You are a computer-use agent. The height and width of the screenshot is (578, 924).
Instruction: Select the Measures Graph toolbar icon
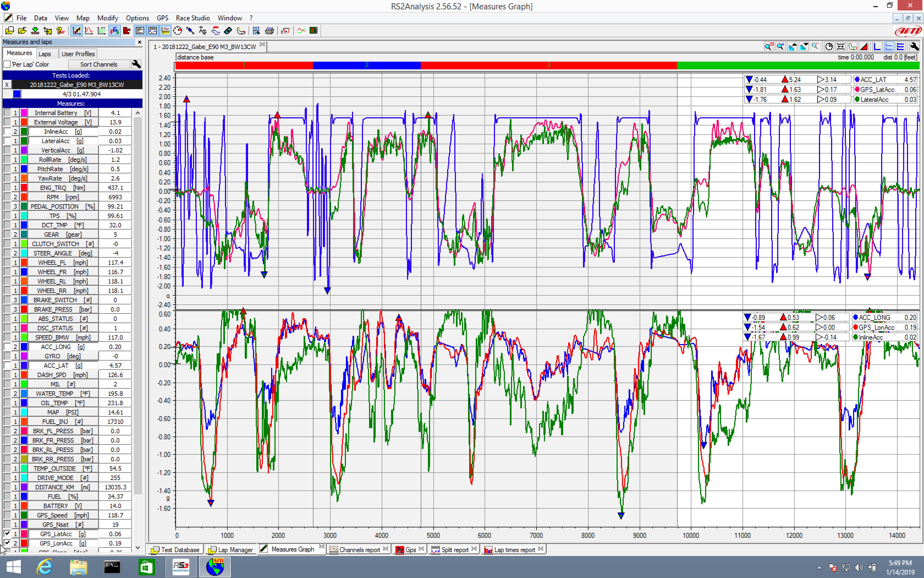tap(76, 31)
